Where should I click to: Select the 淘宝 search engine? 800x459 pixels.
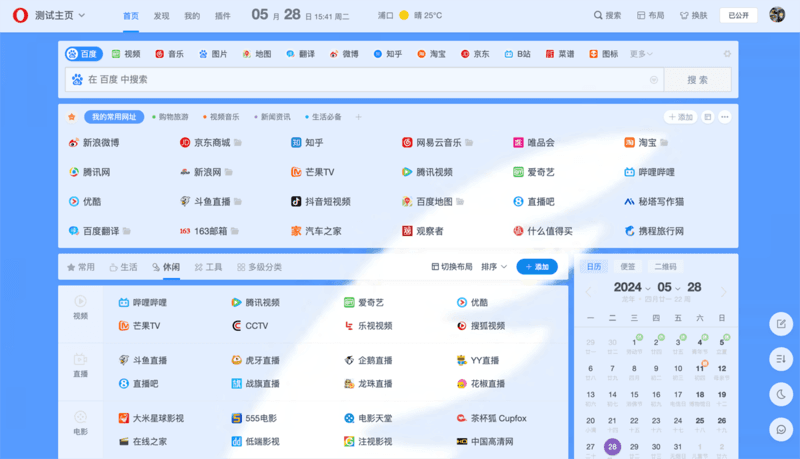point(431,54)
